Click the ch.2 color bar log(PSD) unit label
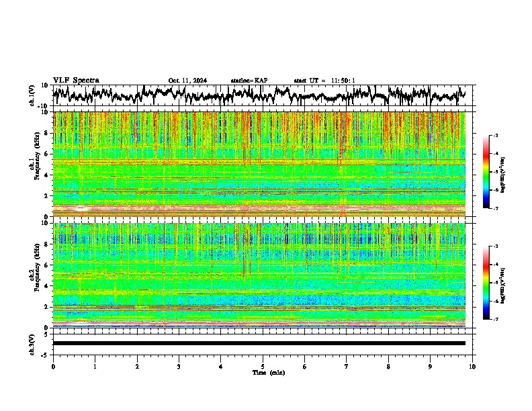The width and height of the screenshot is (532, 411). [x=503, y=285]
